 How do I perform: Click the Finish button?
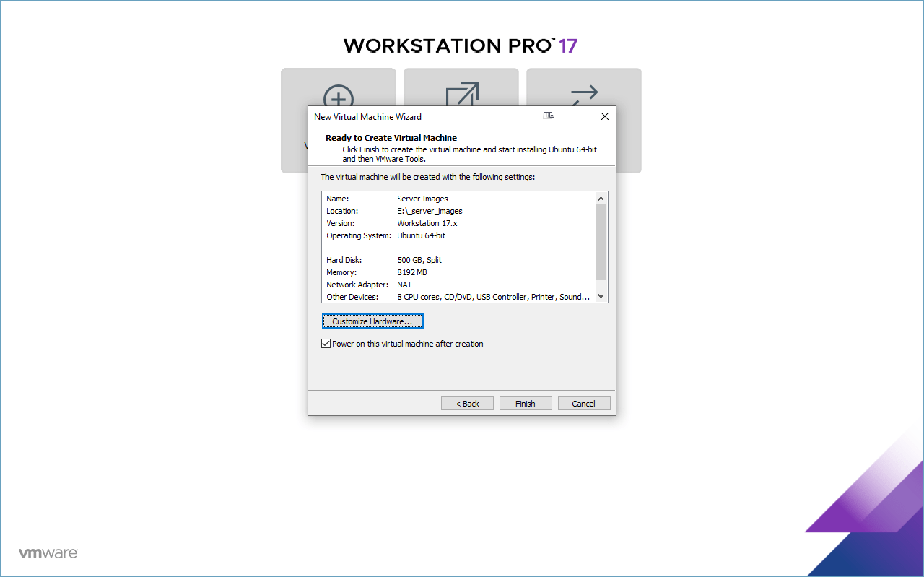coord(526,404)
